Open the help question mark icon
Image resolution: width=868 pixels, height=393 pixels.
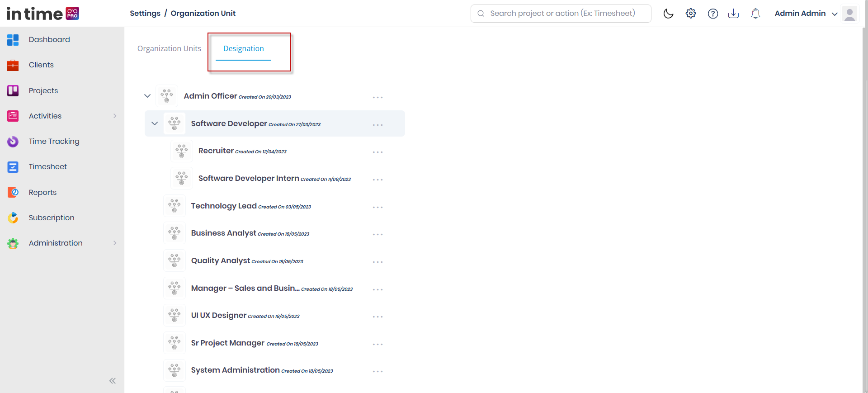[713, 14]
